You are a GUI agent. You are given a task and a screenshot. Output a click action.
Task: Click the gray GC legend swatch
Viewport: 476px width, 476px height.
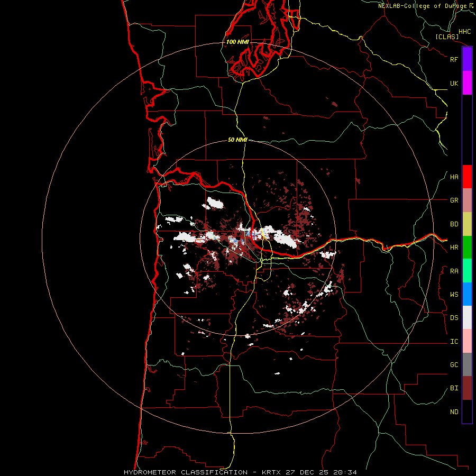pyautogui.click(x=467, y=364)
